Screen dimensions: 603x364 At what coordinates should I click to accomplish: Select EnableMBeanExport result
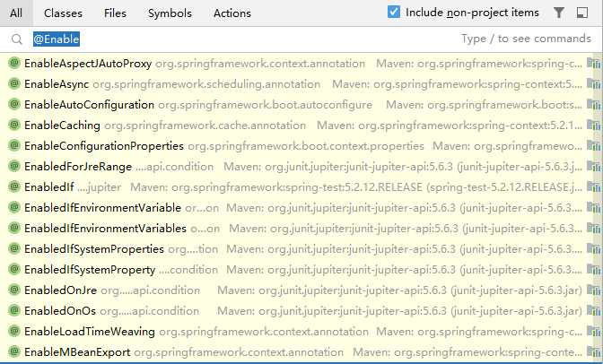[301, 352]
